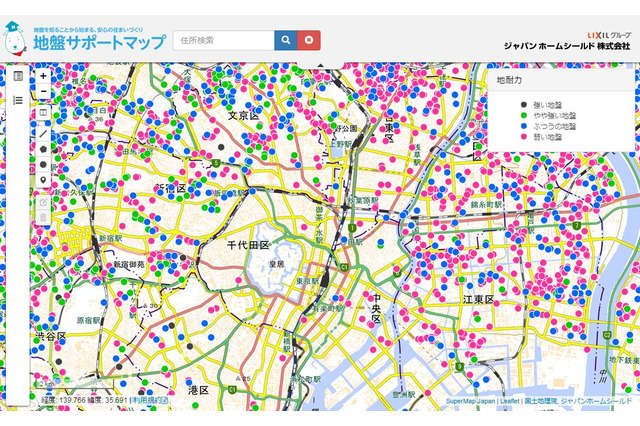
Task: Click the 文京区 label on map
Action: pyautogui.click(x=244, y=115)
